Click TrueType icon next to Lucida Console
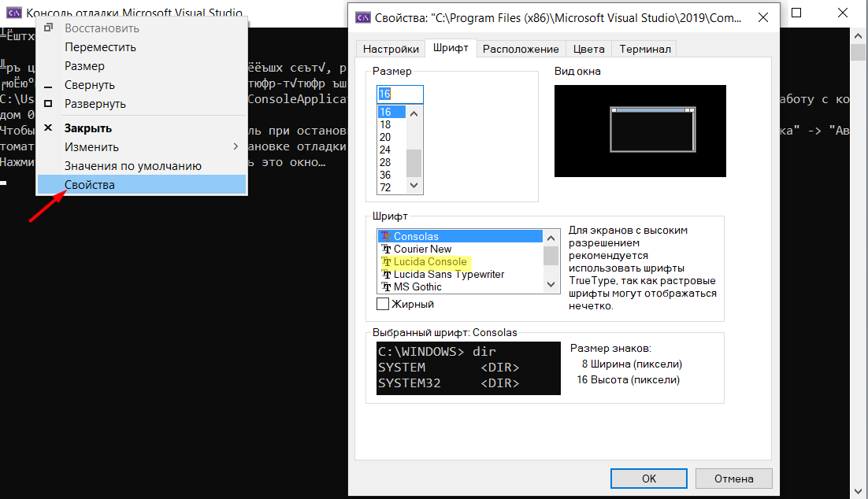 386,261
